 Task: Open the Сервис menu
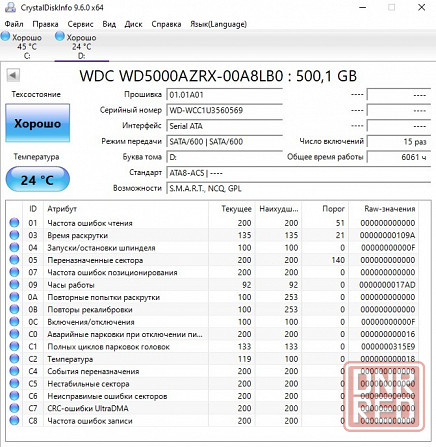(x=80, y=24)
